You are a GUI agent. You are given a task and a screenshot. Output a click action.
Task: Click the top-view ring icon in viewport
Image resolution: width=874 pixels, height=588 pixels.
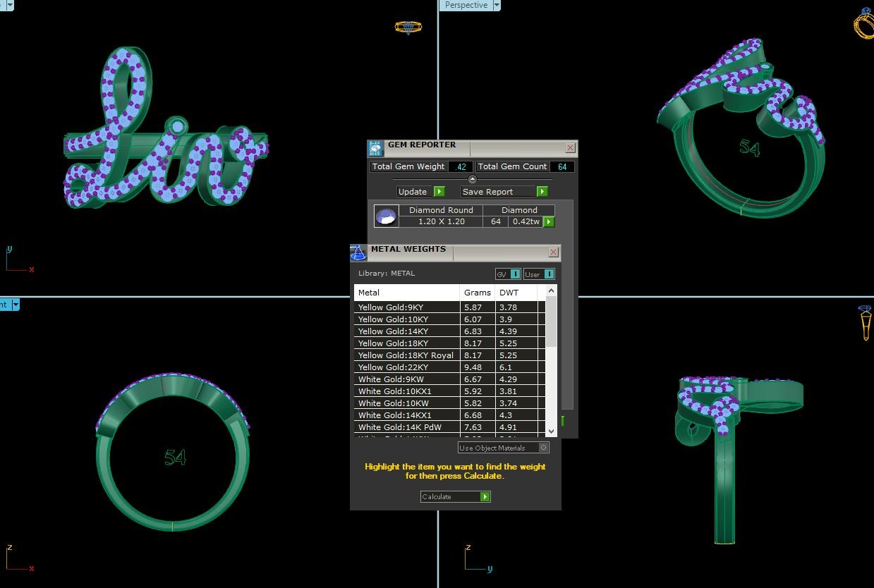(x=408, y=27)
